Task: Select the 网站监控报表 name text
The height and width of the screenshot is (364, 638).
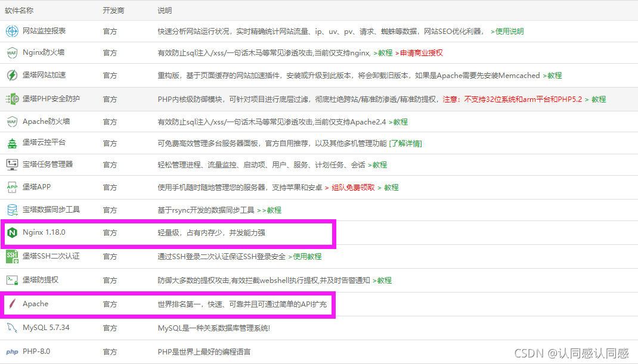Action: click(44, 31)
